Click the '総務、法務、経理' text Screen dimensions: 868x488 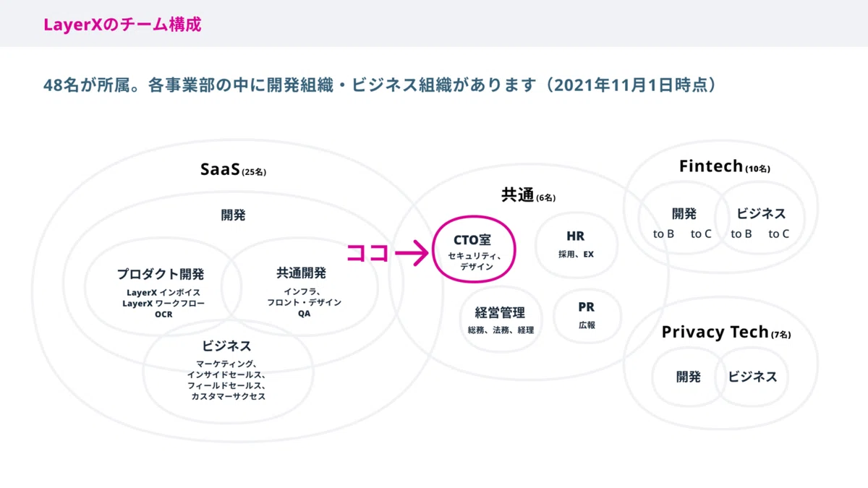[501, 330]
